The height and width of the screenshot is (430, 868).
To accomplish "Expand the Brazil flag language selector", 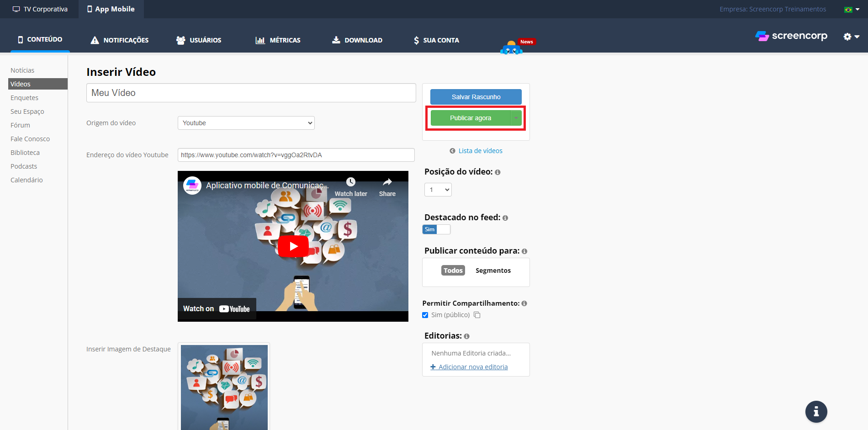I will click(852, 9).
